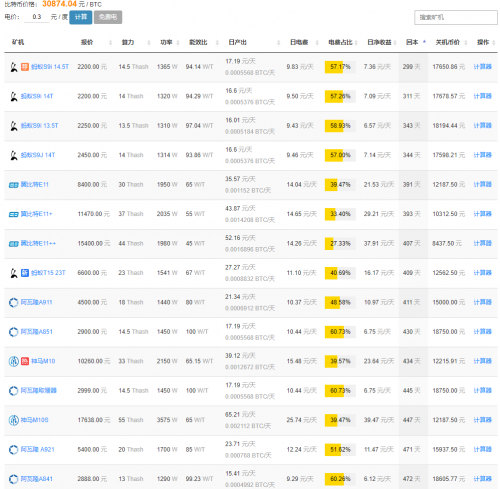Sort by the 日电费 column arrow
500x489 pixels.
point(317,42)
